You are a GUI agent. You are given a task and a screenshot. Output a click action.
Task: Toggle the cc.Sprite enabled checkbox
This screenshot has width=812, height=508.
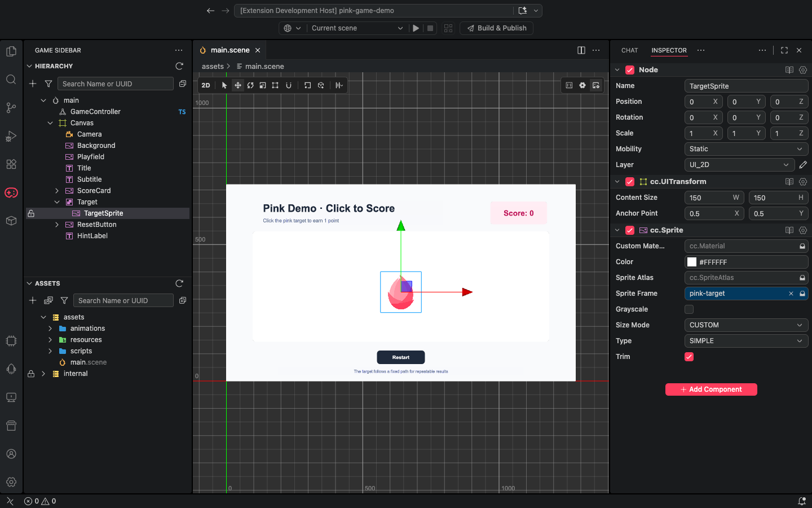(630, 230)
